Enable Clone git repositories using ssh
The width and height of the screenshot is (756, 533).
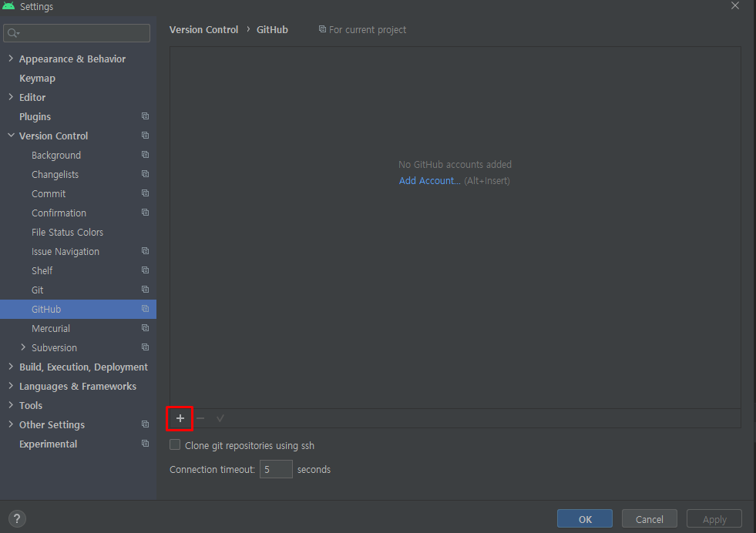click(x=175, y=445)
